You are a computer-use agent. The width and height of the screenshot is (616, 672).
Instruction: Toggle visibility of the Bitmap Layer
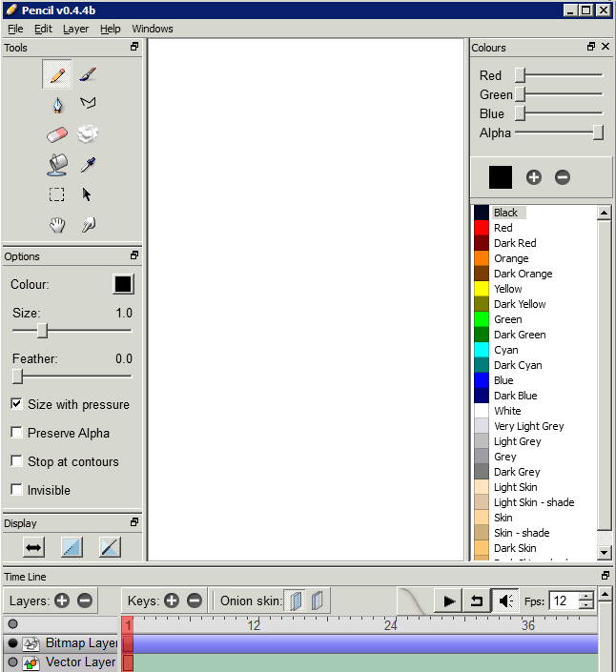(x=13, y=643)
